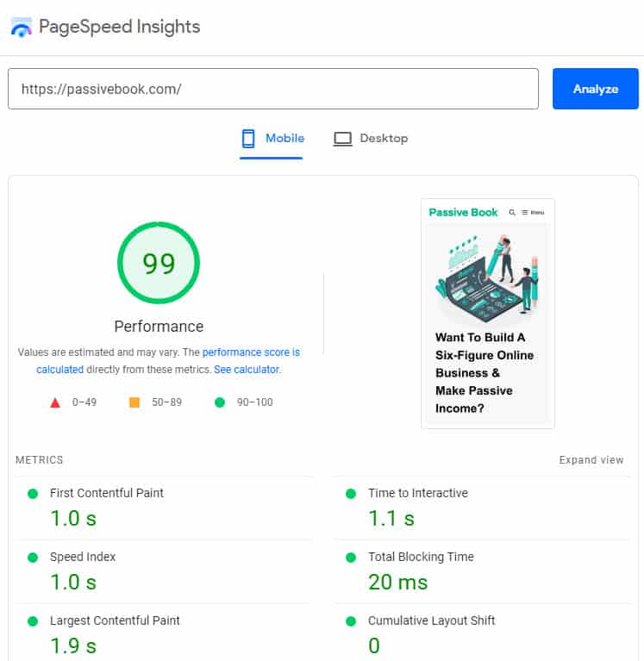The width and height of the screenshot is (644, 661).
Task: Switch to the Mobile tab
Action: (272, 139)
